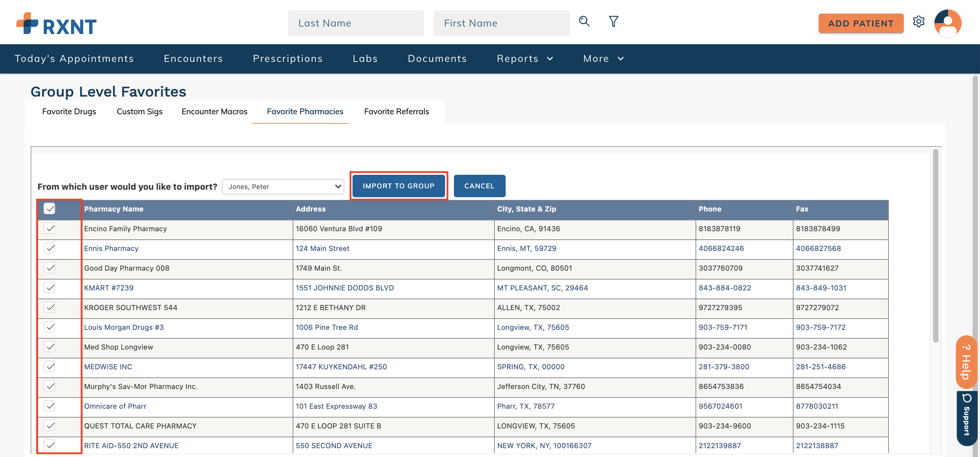Click the Ennis Pharmacy name
Viewport: 980px width, 457px height.
coord(111,248)
